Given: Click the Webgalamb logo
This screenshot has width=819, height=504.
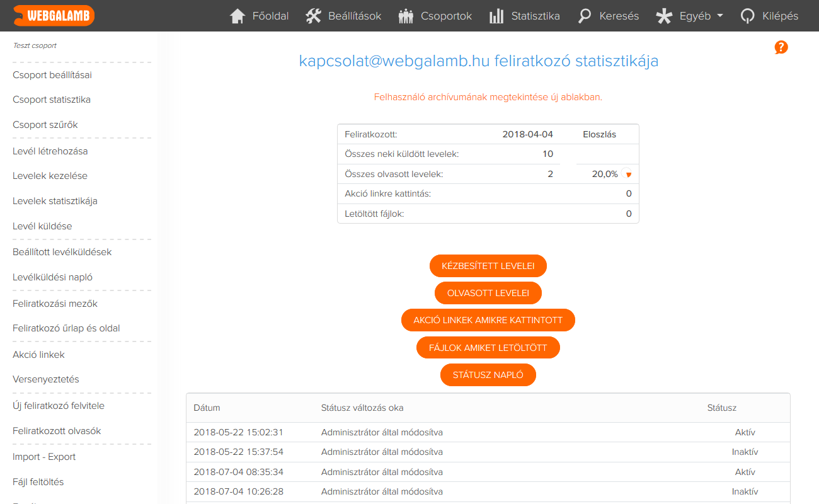Looking at the screenshot, I should point(54,16).
